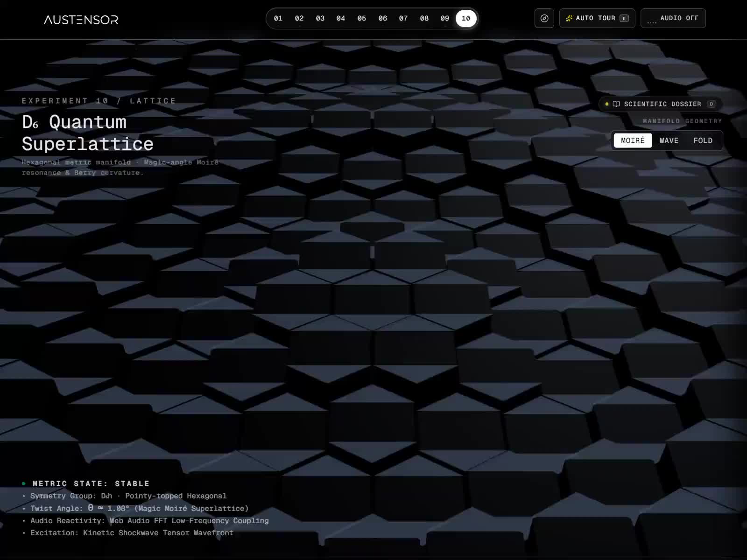Open experiment 03 from navigation
The height and width of the screenshot is (560, 747).
pos(320,18)
